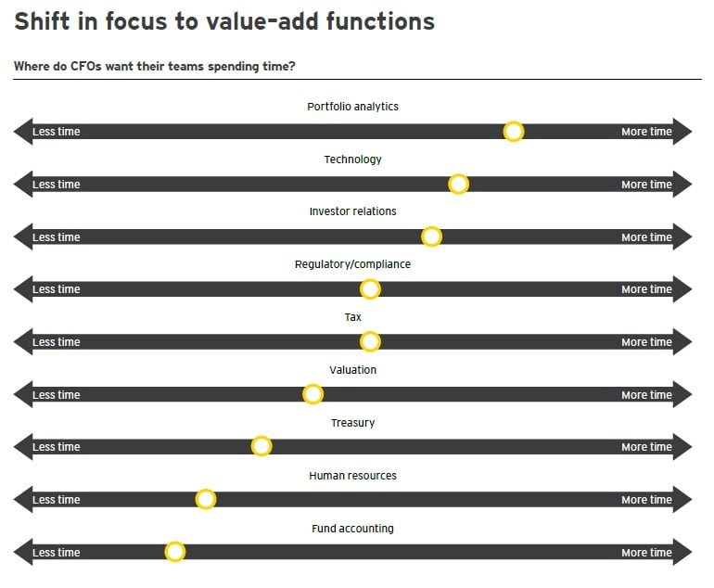Click "More time" on the Treasury bar
Screen dimensions: 714x588
(x=646, y=447)
